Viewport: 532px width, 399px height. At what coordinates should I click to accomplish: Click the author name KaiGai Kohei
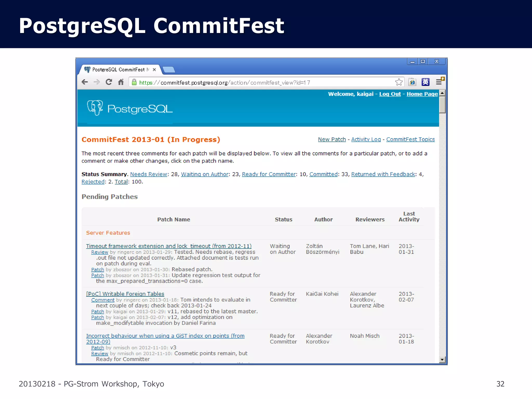coord(322,294)
